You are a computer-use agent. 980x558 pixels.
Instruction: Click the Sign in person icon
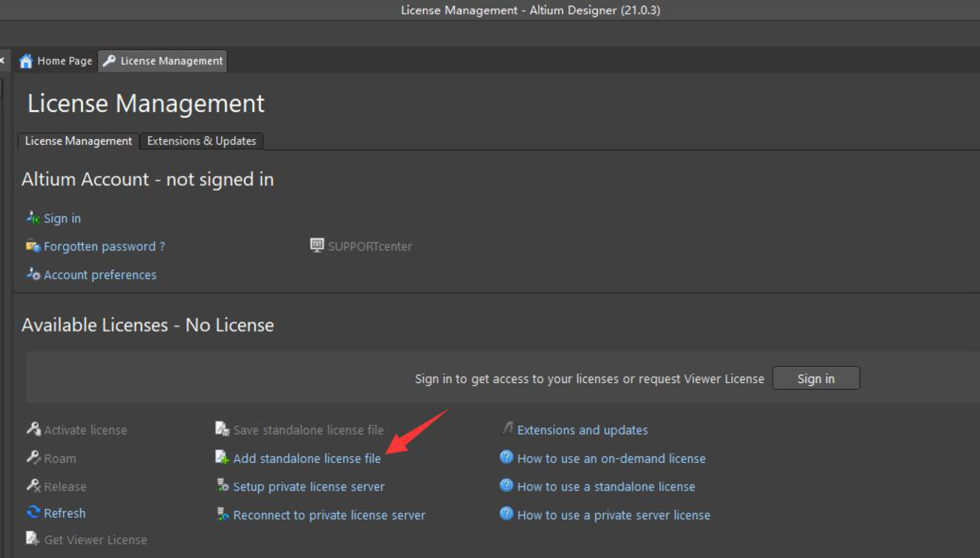coord(33,218)
